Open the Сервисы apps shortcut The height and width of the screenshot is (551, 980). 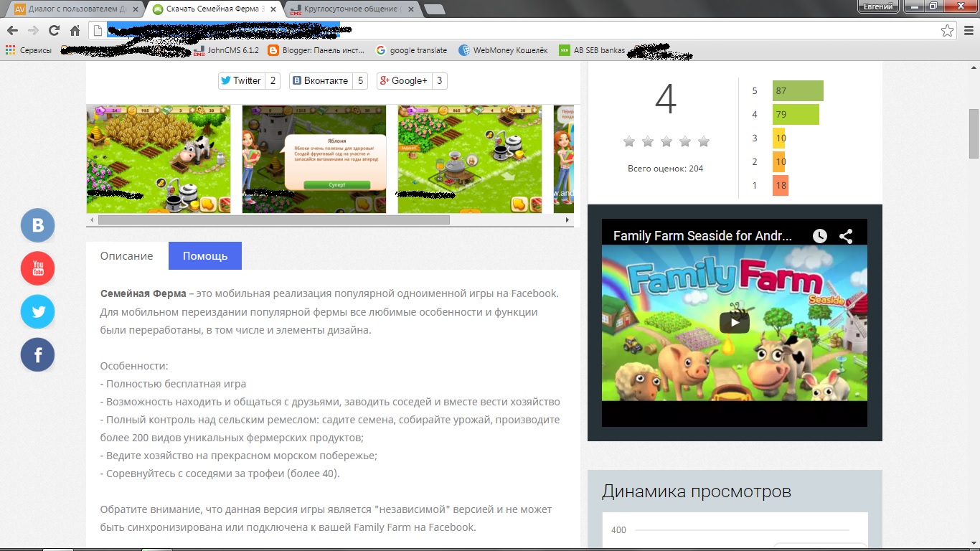[29, 50]
